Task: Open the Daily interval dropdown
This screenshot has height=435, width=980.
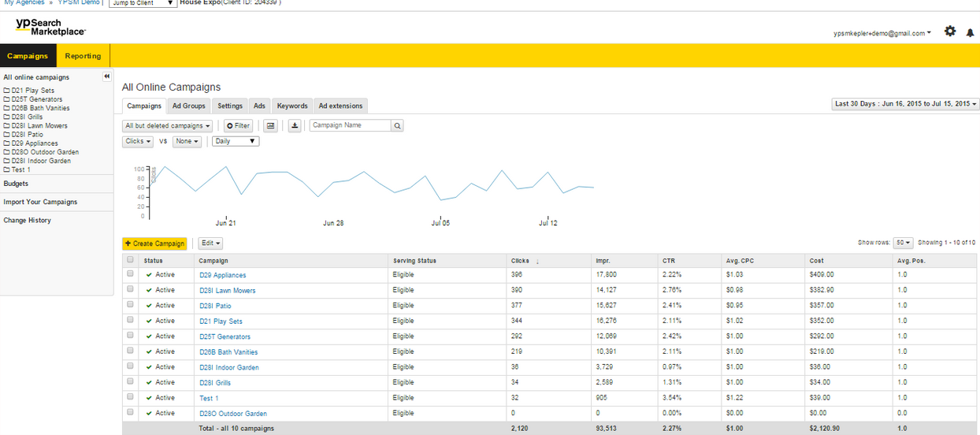Action: tap(235, 141)
